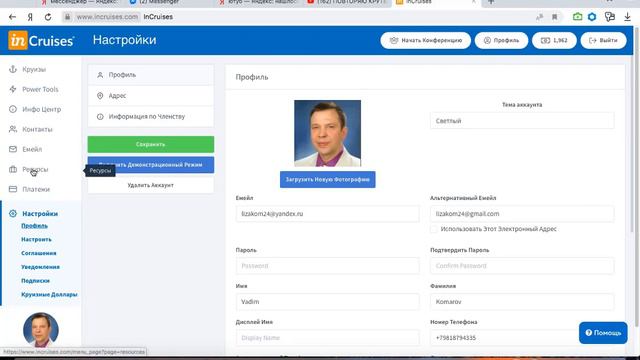The width and height of the screenshot is (640, 360).
Task: Open Power Tools in sidebar
Action: 40,89
